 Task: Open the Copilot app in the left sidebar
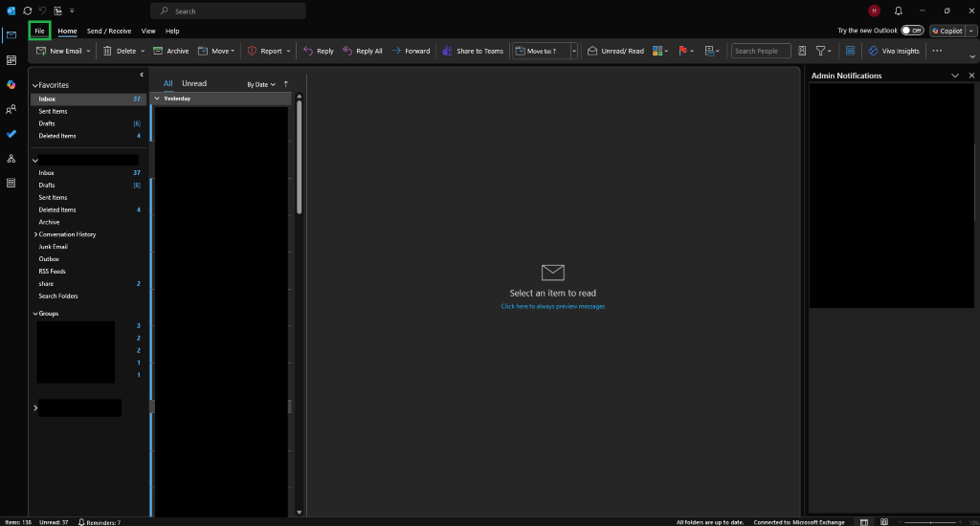pyautogui.click(x=11, y=84)
